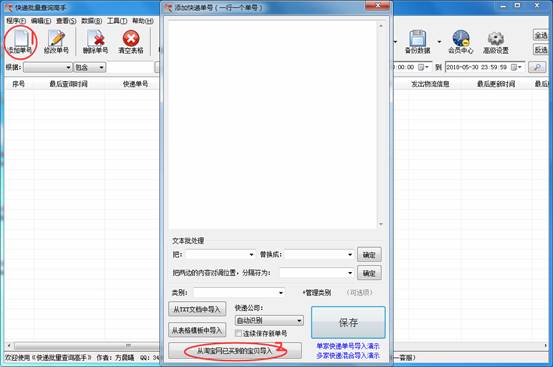Open the 数据(B) menu
This screenshot has width=553, height=367.
pos(92,21)
